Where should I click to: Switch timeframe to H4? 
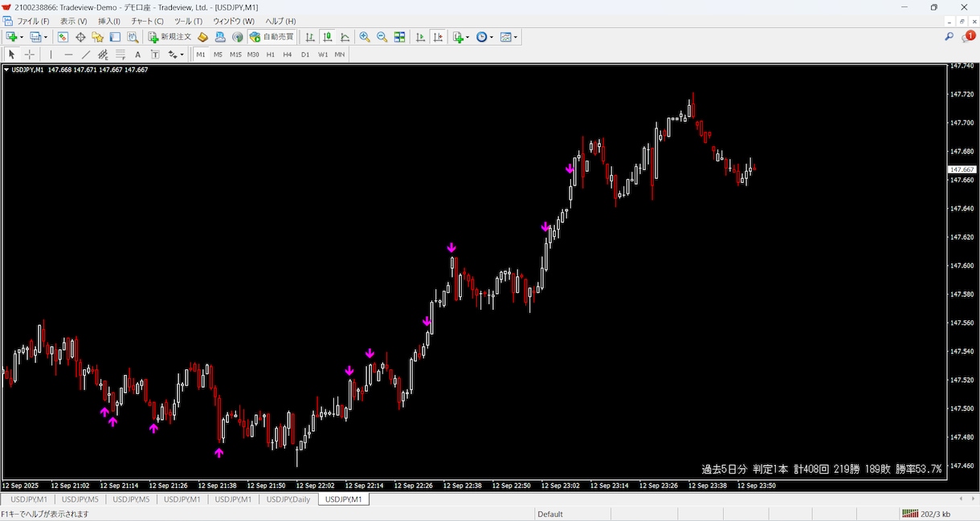pyautogui.click(x=288, y=55)
